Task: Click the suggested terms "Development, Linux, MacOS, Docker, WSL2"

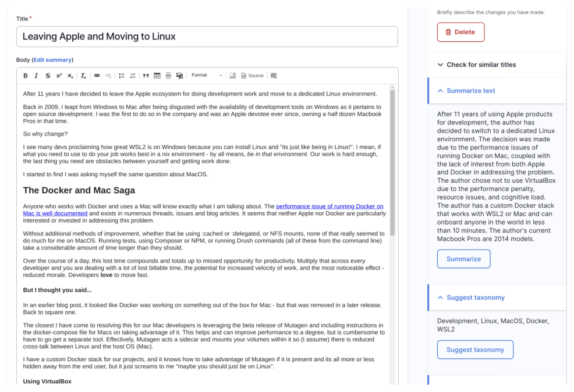Action: click(492, 325)
